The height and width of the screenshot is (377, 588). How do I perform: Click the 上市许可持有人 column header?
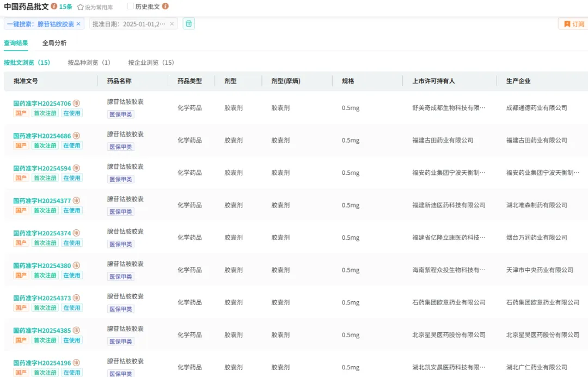tap(433, 81)
